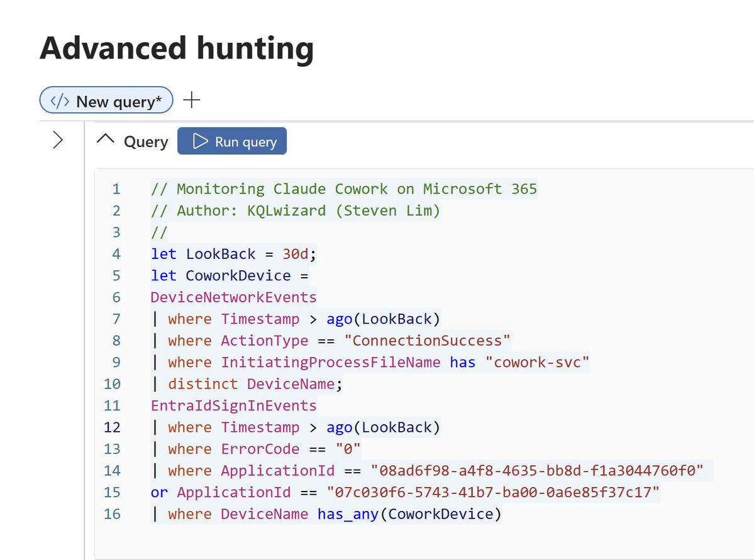This screenshot has width=754, height=560.
Task: Collapse the Query section caret
Action: pyautogui.click(x=105, y=140)
